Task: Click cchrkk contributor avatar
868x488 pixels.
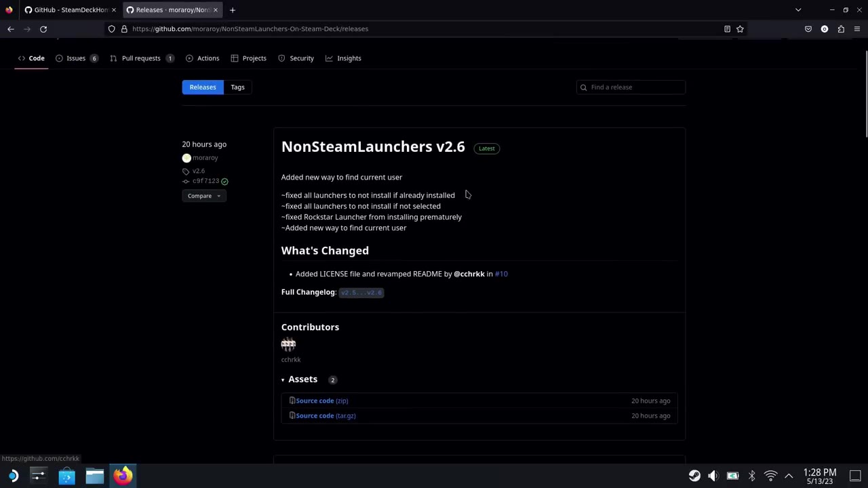Action: [288, 344]
